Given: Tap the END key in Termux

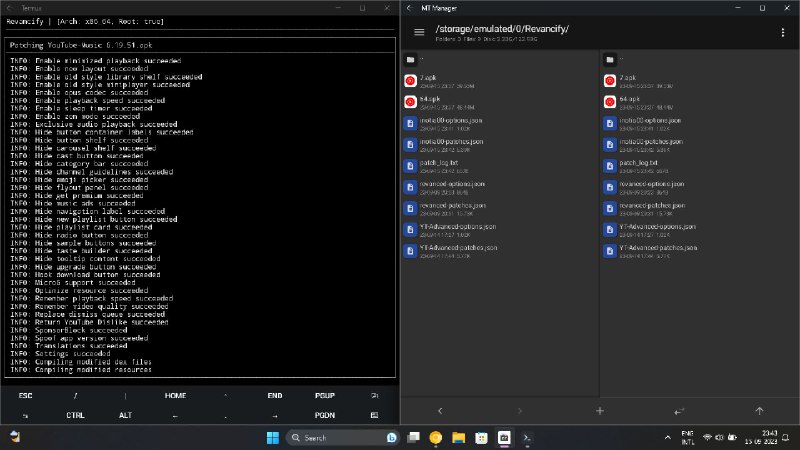Looking at the screenshot, I should (x=274, y=395).
